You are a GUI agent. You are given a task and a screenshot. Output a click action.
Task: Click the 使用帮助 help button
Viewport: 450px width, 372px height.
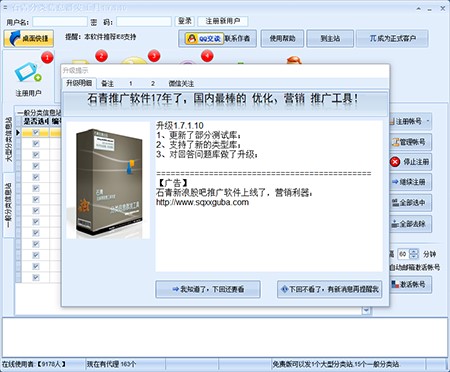(x=282, y=38)
